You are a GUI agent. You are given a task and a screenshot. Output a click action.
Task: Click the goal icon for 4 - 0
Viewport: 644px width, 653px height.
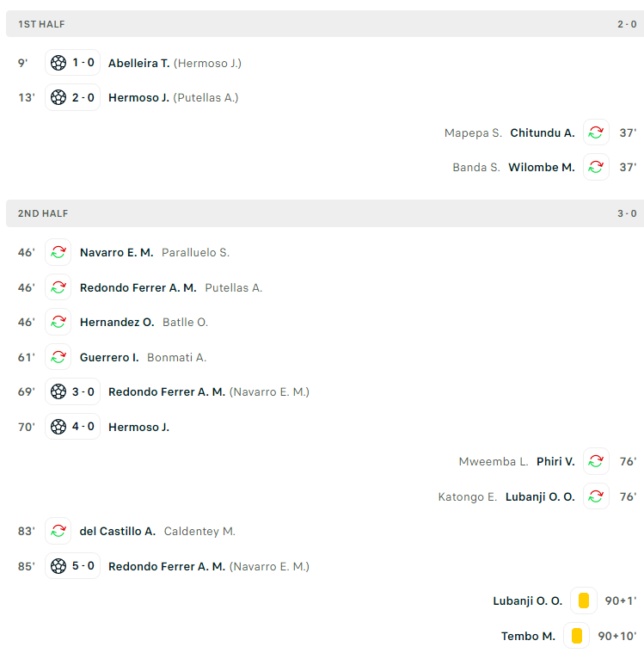click(58, 427)
